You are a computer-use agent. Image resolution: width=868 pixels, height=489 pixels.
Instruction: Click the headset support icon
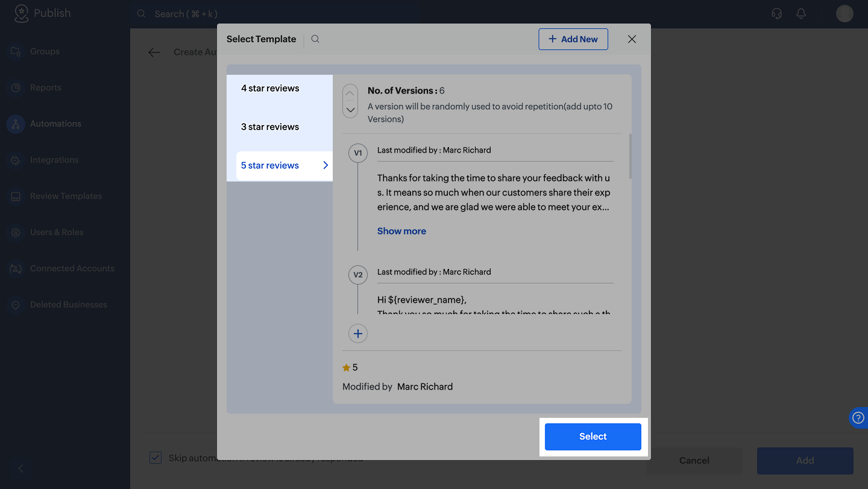pos(777,14)
